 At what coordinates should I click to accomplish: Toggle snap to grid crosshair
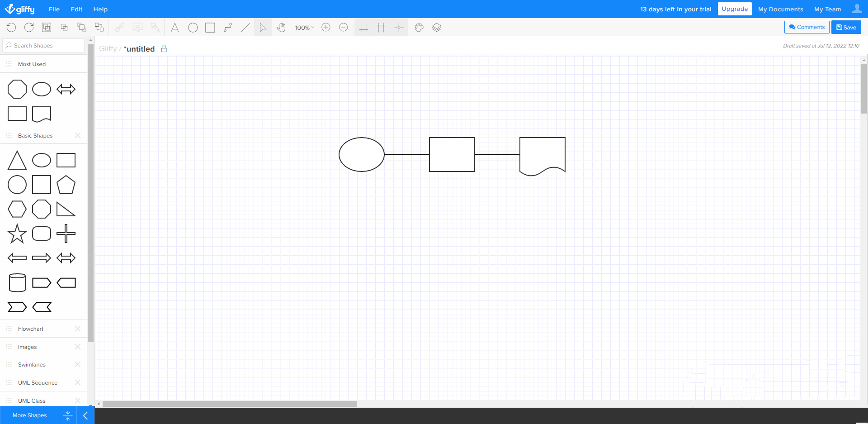click(399, 28)
